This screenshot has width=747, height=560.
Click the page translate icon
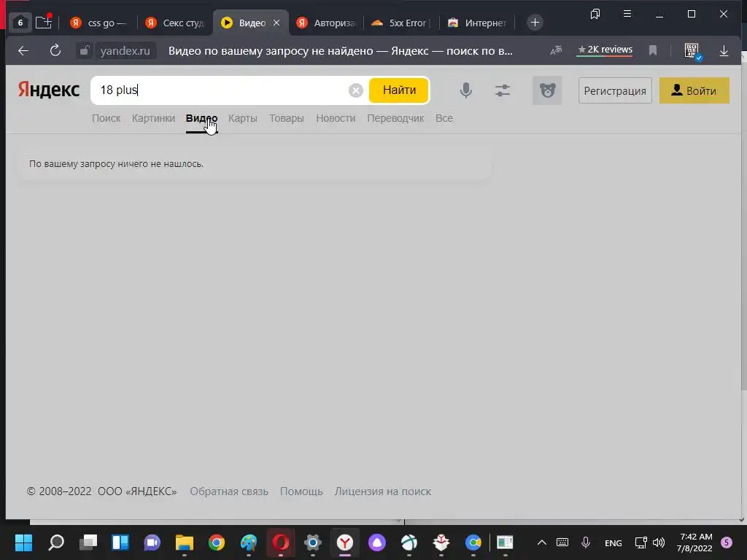(x=556, y=50)
